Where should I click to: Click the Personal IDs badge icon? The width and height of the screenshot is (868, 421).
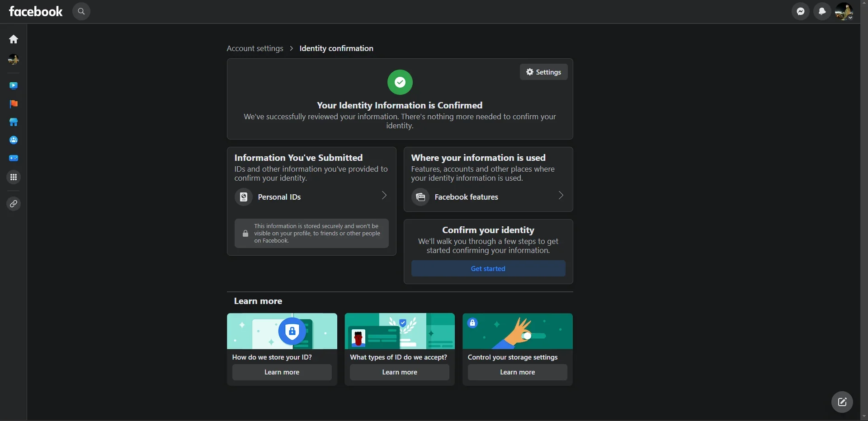click(243, 197)
